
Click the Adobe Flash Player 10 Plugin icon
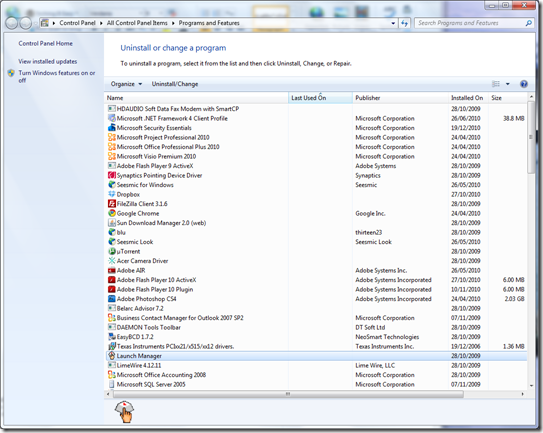pos(112,289)
